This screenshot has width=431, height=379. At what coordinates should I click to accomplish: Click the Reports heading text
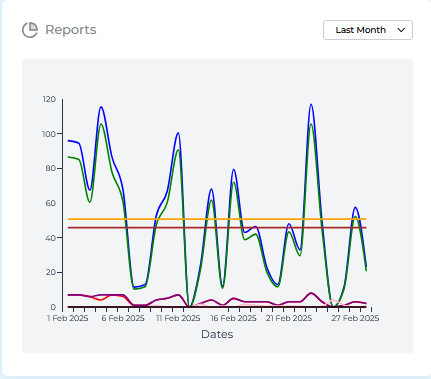click(71, 30)
